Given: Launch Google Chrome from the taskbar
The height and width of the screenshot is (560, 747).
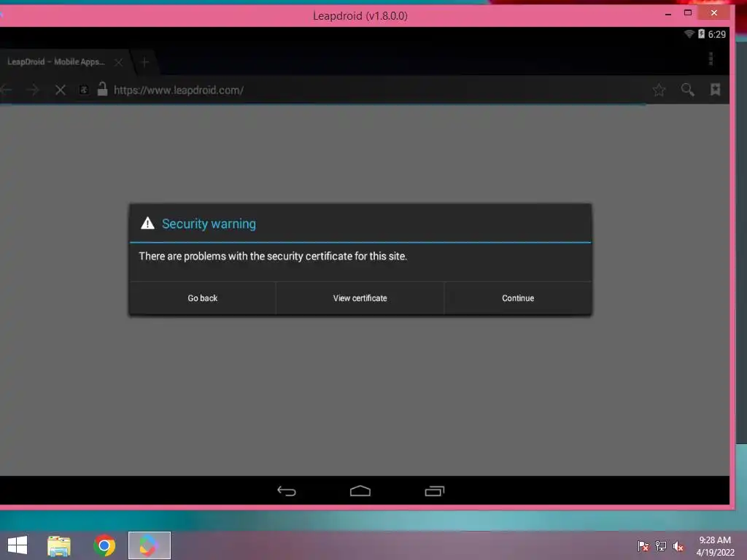Looking at the screenshot, I should tap(104, 545).
